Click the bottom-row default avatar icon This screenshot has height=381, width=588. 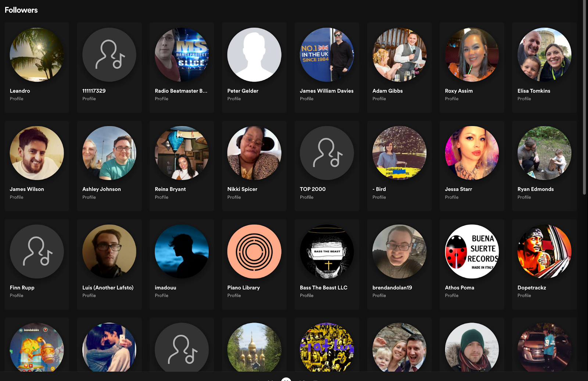pyautogui.click(x=182, y=347)
